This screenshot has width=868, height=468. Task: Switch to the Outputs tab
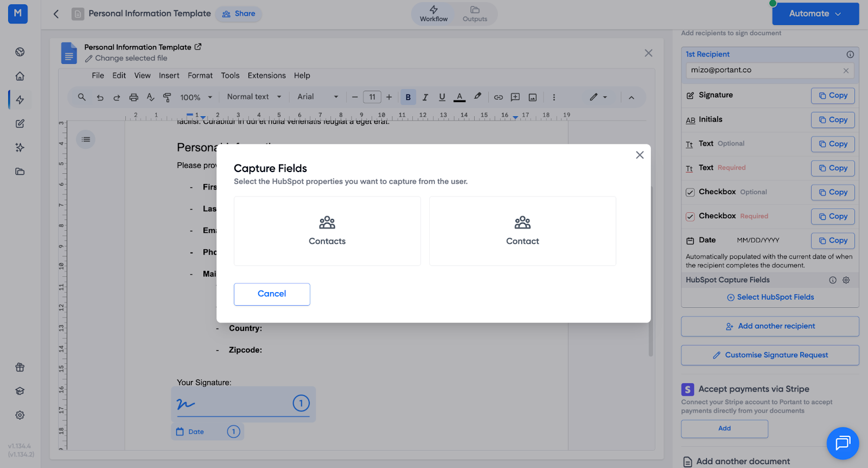(x=475, y=14)
